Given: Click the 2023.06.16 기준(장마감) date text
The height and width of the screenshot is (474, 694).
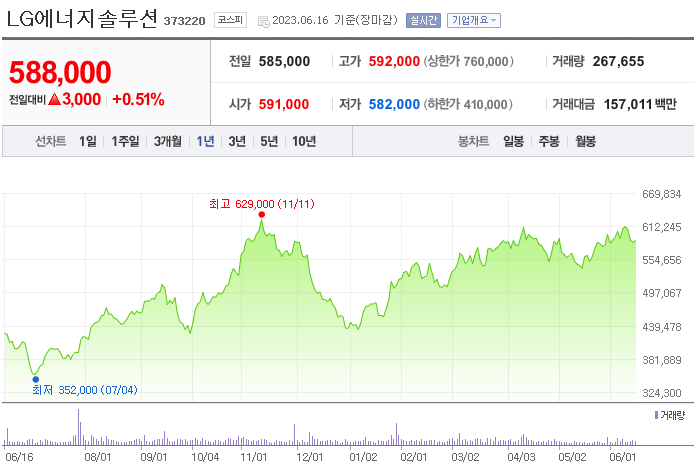Looking at the screenshot, I should pos(335,20).
